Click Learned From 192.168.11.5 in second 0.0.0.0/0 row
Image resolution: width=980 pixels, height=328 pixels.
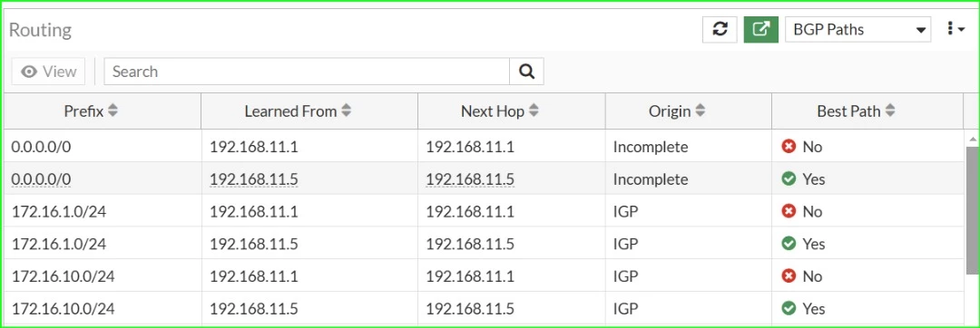tap(254, 179)
